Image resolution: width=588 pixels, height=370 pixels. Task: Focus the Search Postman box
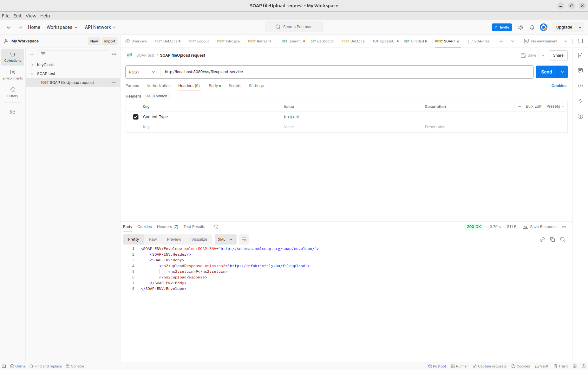[294, 27]
